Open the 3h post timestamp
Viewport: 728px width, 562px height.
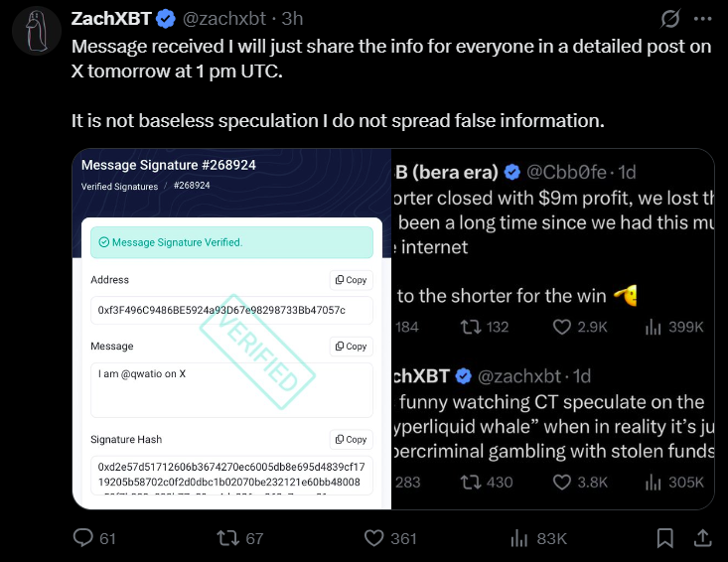pyautogui.click(x=292, y=19)
